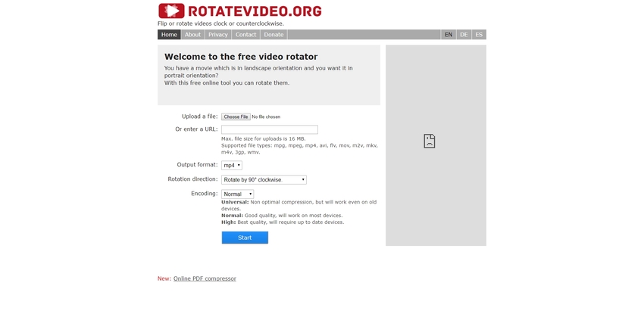Open the Home navigation tab
Screen dimensions: 644x314
[169, 35]
